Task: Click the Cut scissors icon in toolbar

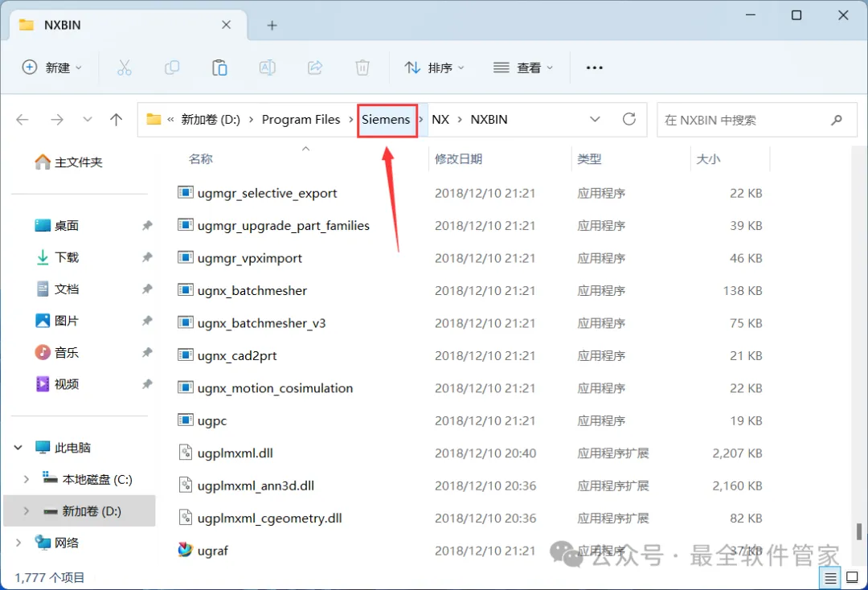Action: click(125, 68)
